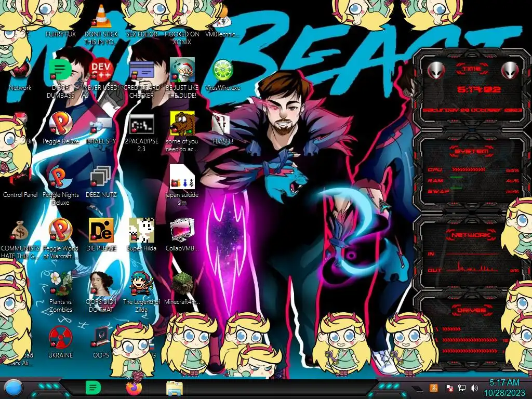Click the red digital clock 5:17:02

pos(478,89)
